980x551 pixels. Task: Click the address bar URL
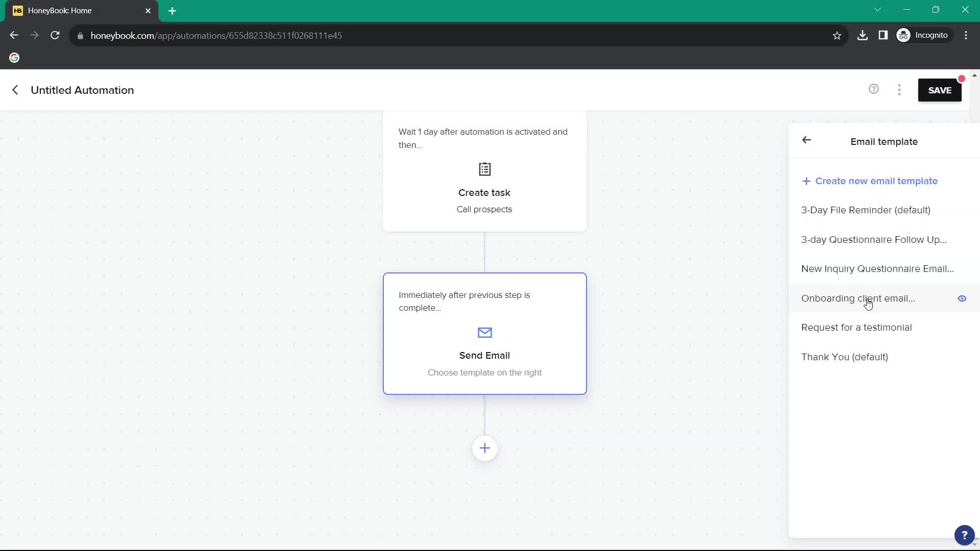coord(216,36)
